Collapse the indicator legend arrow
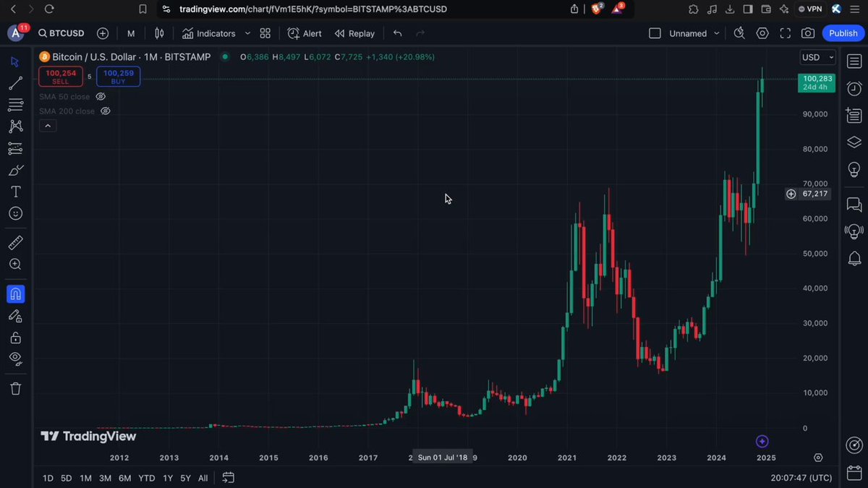The width and height of the screenshot is (868, 488). coord(47,126)
